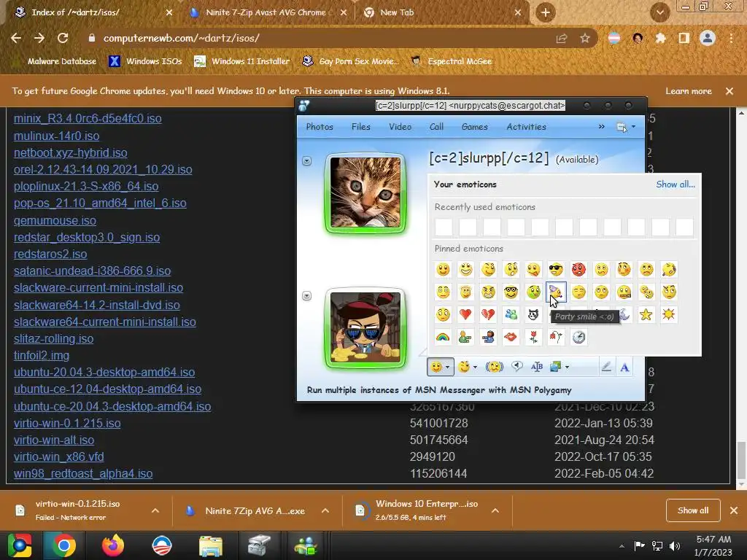Switch to the New Tab tab
The height and width of the screenshot is (560, 747).
point(441,13)
